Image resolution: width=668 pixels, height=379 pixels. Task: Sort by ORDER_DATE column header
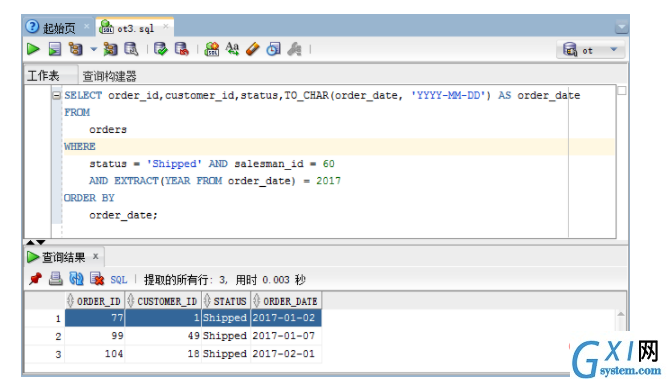286,301
